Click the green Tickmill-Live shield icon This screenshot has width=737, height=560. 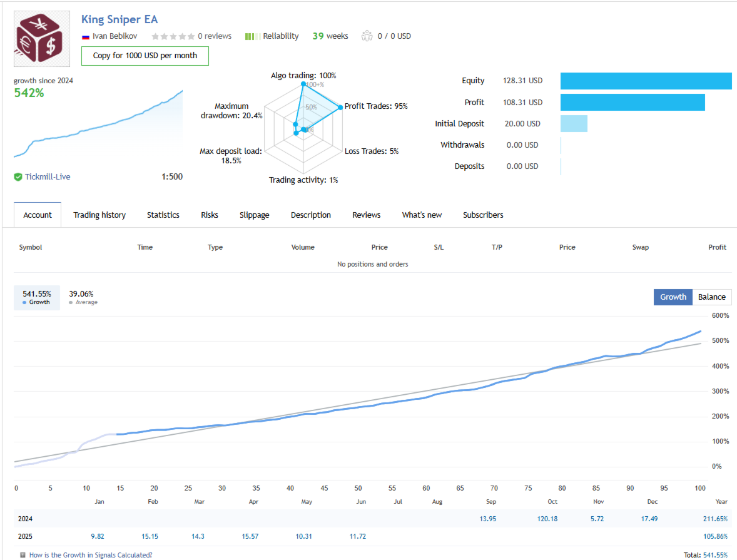pyautogui.click(x=18, y=177)
